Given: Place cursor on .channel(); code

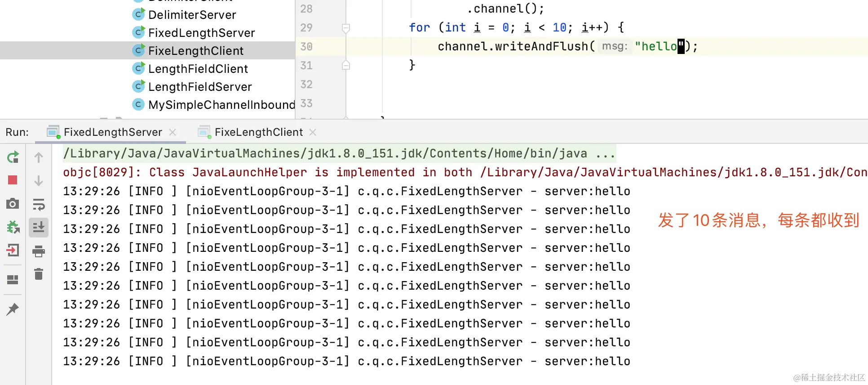Looking at the screenshot, I should pos(505,9).
